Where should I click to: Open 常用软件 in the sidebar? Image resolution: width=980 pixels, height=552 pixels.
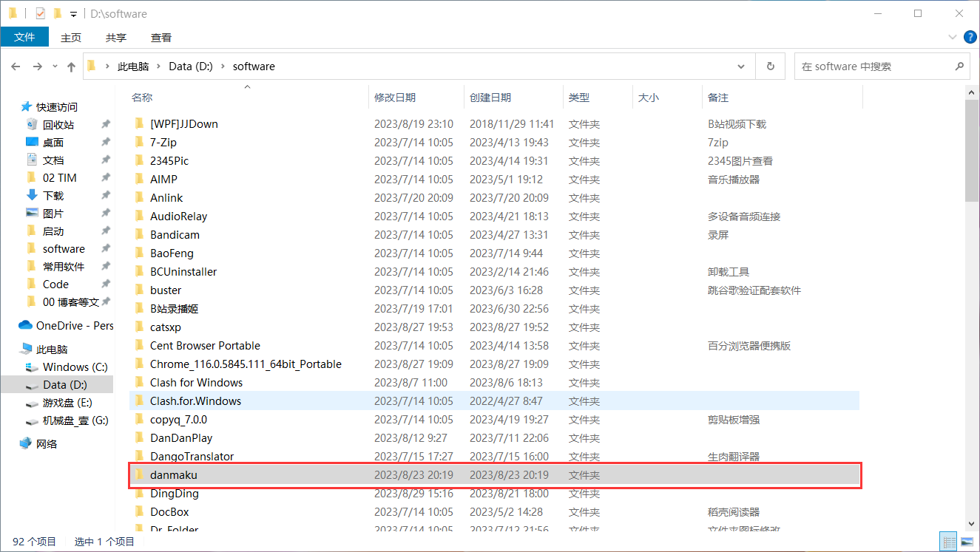[x=63, y=267]
